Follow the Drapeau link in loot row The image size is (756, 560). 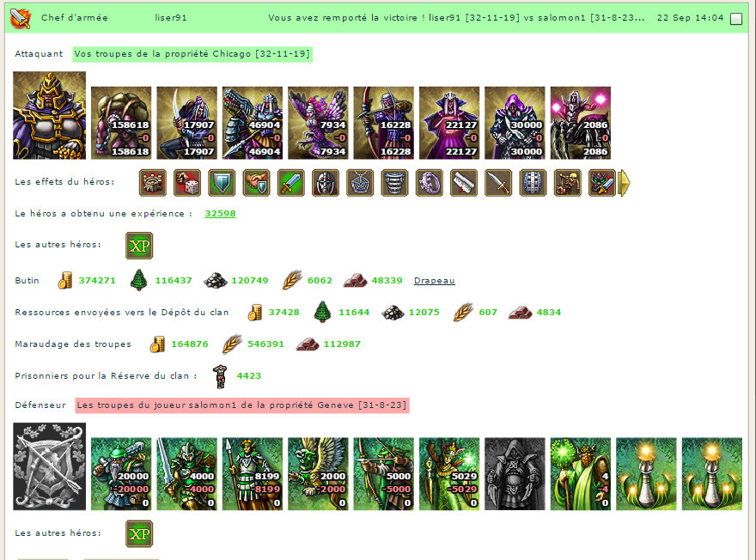click(434, 281)
